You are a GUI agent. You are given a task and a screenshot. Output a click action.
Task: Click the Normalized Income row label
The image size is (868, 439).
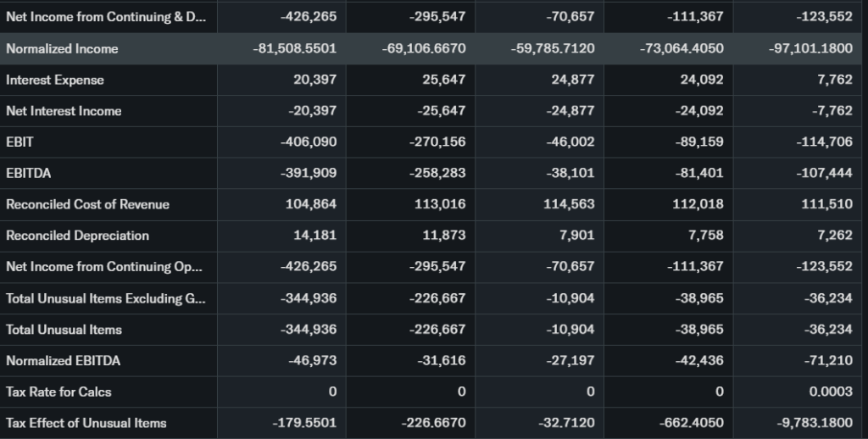[62, 48]
